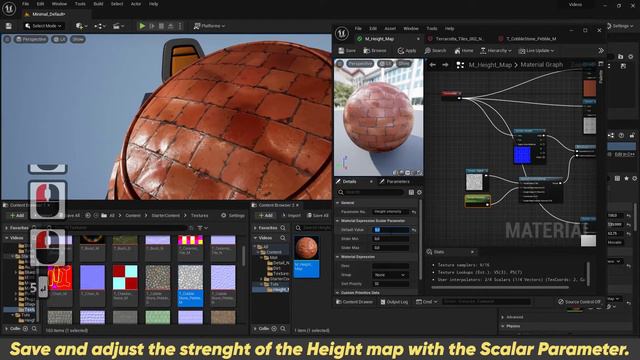Open Select Mode dropdown in main toolbar
This screenshot has width=640, height=360.
point(43,26)
